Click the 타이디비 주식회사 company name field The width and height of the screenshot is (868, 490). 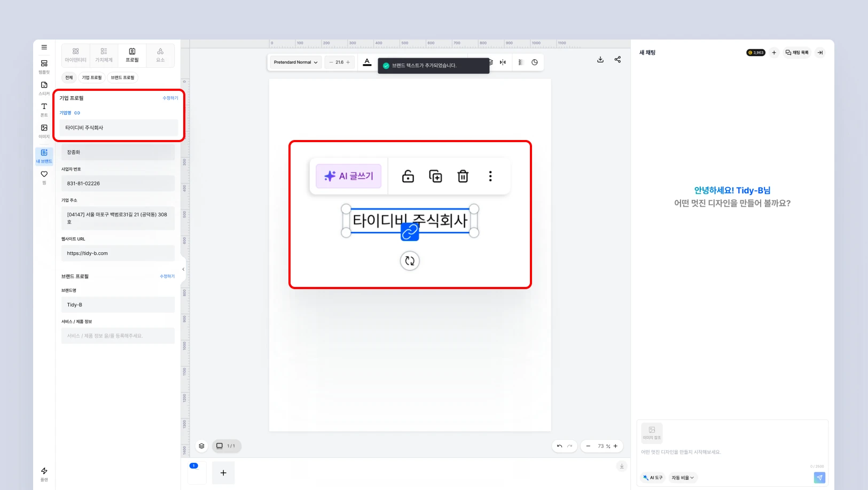click(x=119, y=128)
